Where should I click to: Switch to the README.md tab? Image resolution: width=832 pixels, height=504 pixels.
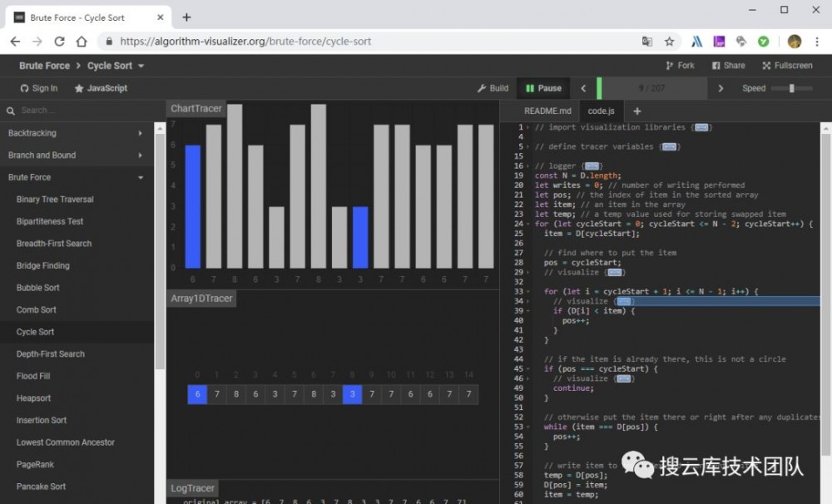(547, 111)
